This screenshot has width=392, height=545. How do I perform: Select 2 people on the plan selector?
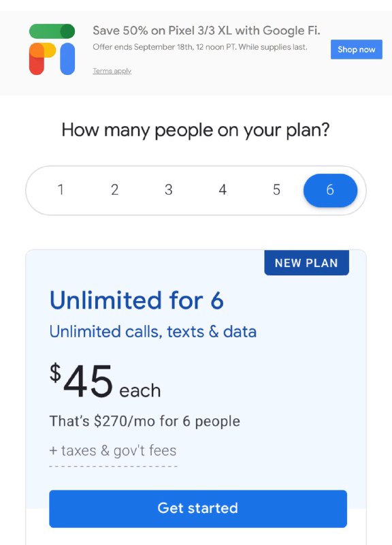coord(115,190)
